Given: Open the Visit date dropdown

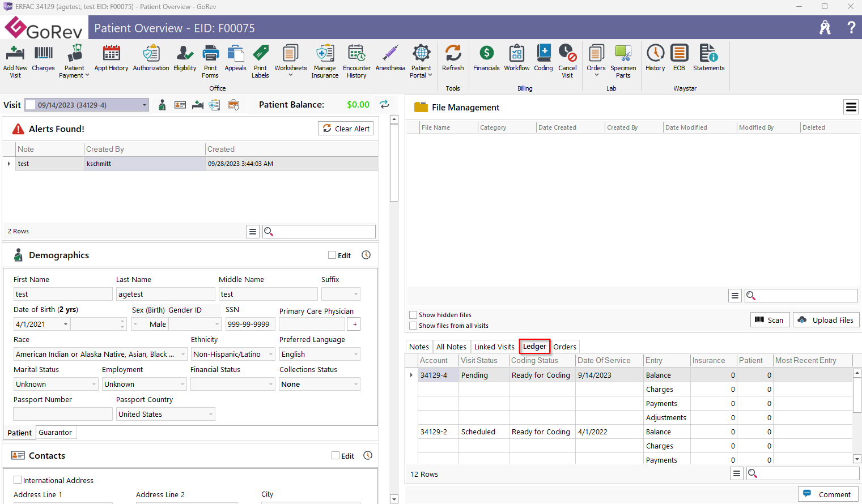Looking at the screenshot, I should tap(144, 105).
